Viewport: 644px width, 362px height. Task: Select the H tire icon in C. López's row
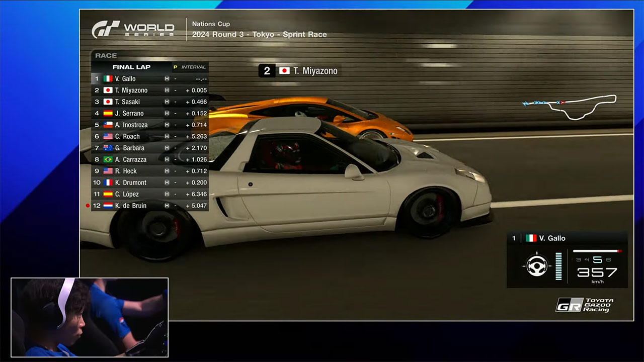[x=167, y=195]
